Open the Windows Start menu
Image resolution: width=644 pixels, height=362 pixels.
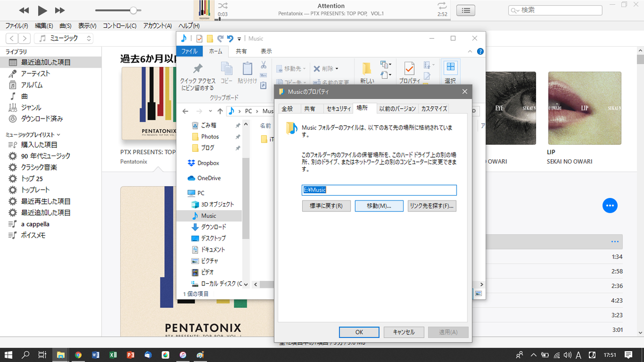[x=9, y=354]
